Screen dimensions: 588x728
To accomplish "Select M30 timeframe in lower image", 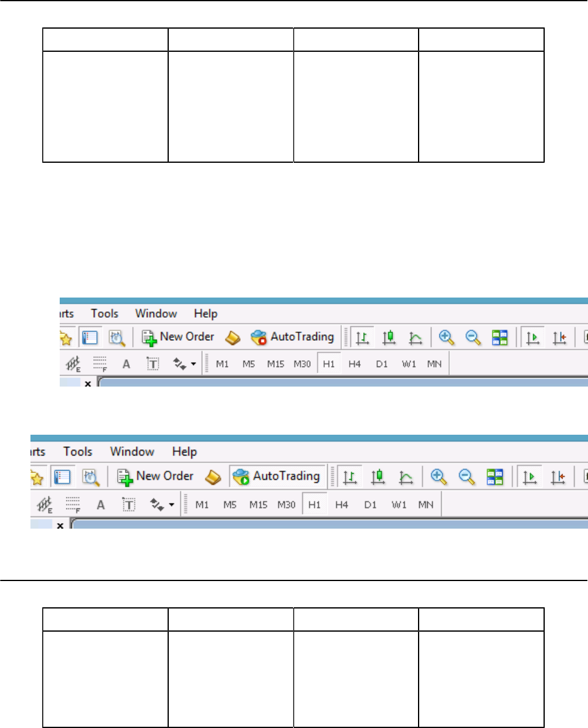I will click(x=286, y=505).
